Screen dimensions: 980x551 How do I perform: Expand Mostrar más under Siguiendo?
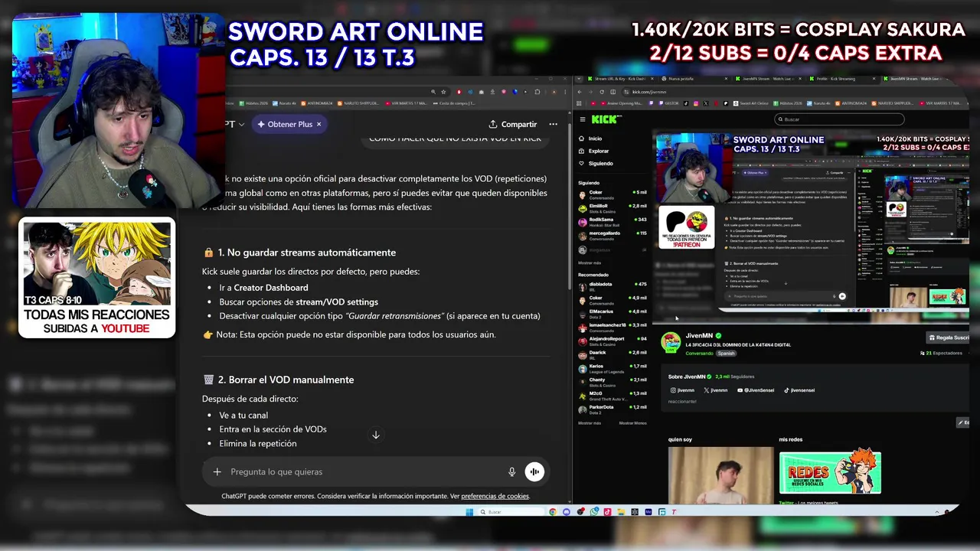coord(590,262)
